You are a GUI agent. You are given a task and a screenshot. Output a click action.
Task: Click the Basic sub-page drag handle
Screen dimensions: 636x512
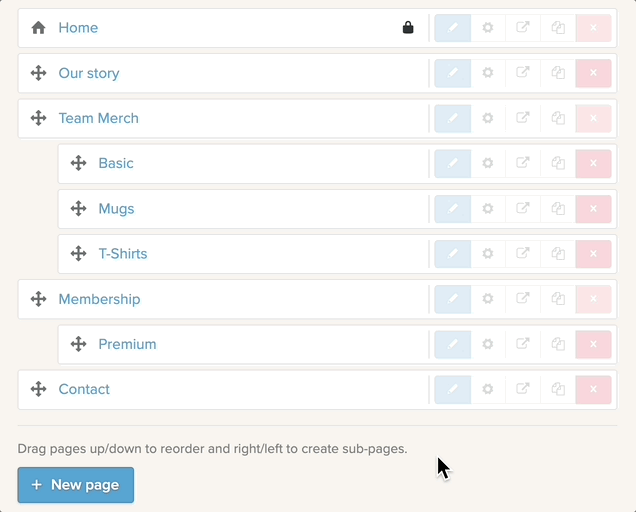pyautogui.click(x=79, y=163)
